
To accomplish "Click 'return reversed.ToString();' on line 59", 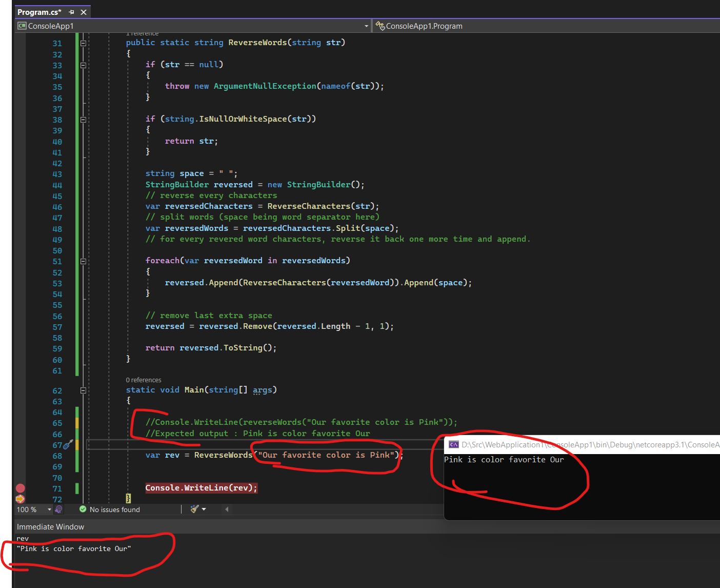I will click(211, 348).
